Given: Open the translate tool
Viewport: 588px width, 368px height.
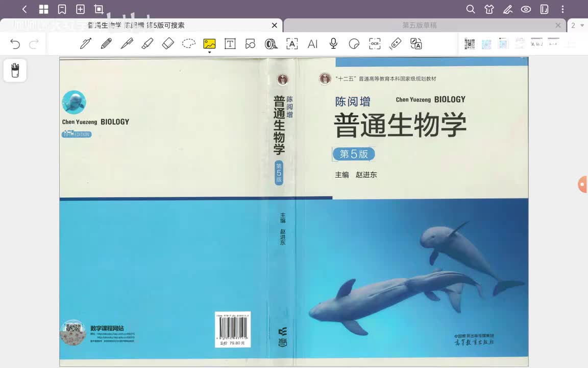Looking at the screenshot, I should click(x=416, y=43).
